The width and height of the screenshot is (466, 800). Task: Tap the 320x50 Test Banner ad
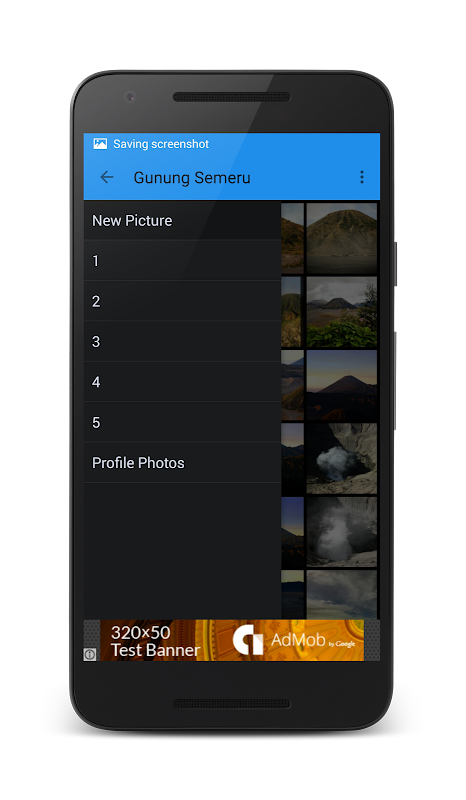pos(232,640)
